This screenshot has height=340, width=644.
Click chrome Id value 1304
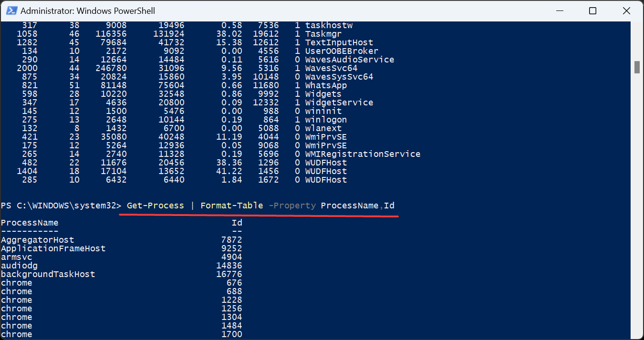(x=232, y=317)
